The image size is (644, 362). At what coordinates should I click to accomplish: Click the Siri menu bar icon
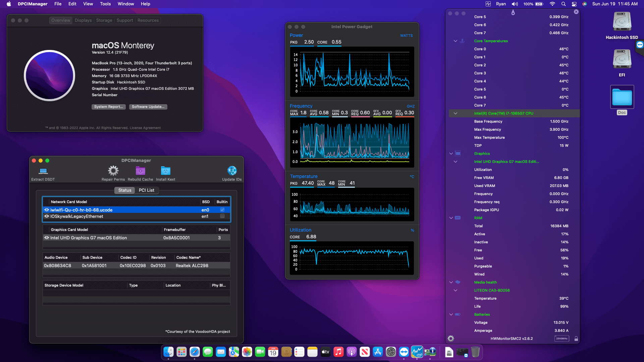point(585,4)
